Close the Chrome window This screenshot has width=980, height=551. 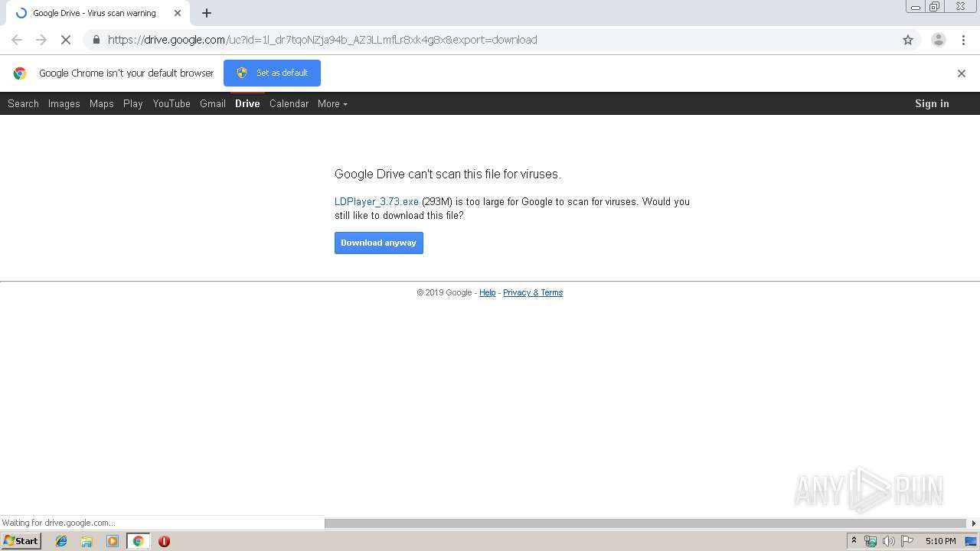click(960, 7)
